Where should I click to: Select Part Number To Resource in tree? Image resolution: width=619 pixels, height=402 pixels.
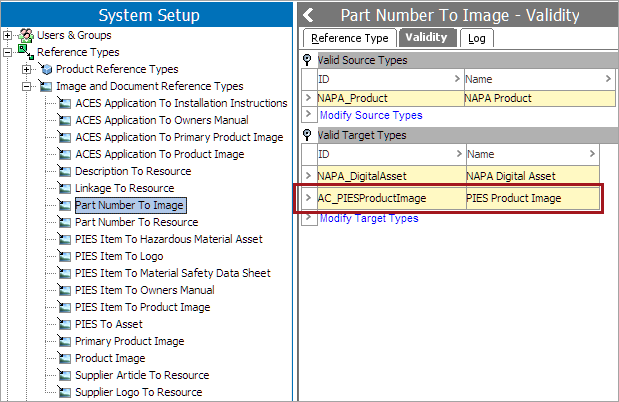pyautogui.click(x=137, y=222)
